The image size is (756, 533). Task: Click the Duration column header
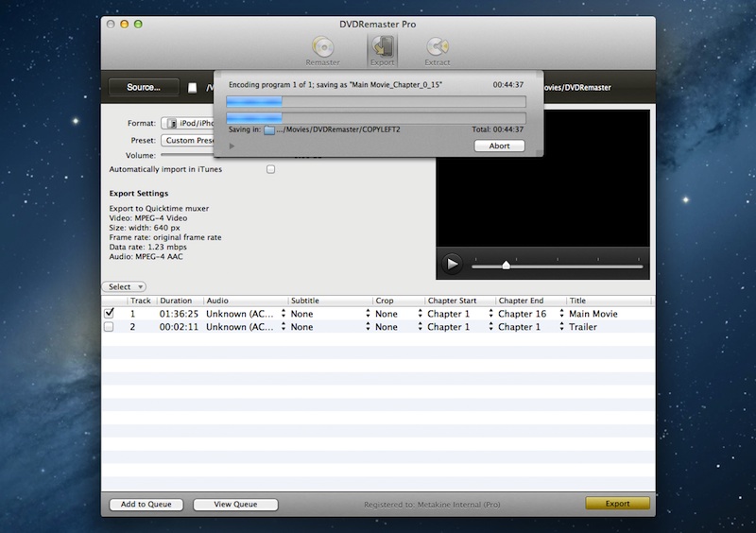point(176,301)
